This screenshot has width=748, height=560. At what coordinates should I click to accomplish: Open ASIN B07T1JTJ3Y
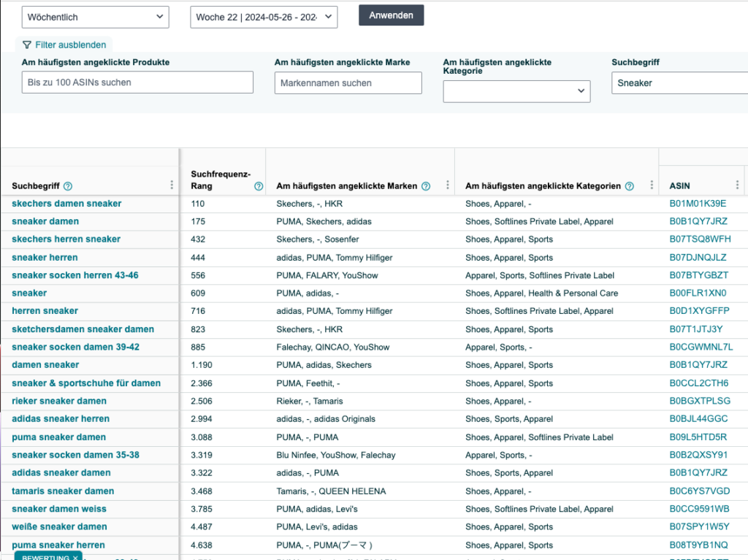pyautogui.click(x=696, y=329)
